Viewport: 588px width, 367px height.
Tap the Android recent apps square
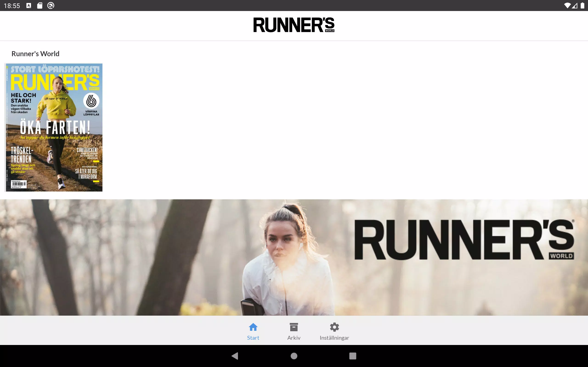(353, 356)
